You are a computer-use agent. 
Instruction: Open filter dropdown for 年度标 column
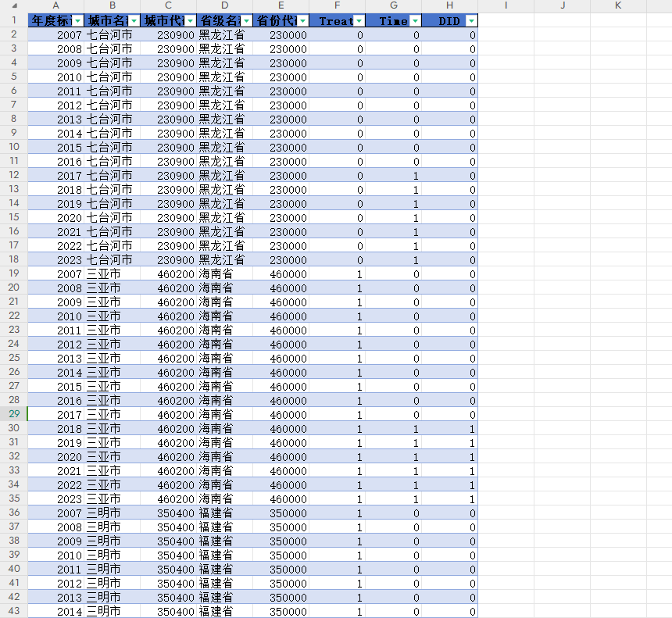point(78,21)
